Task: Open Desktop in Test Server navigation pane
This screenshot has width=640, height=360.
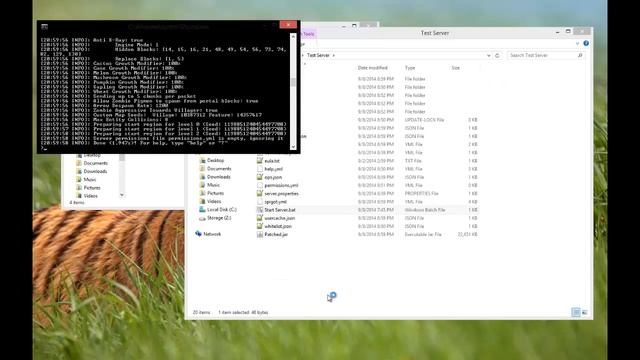Action: coord(215,160)
